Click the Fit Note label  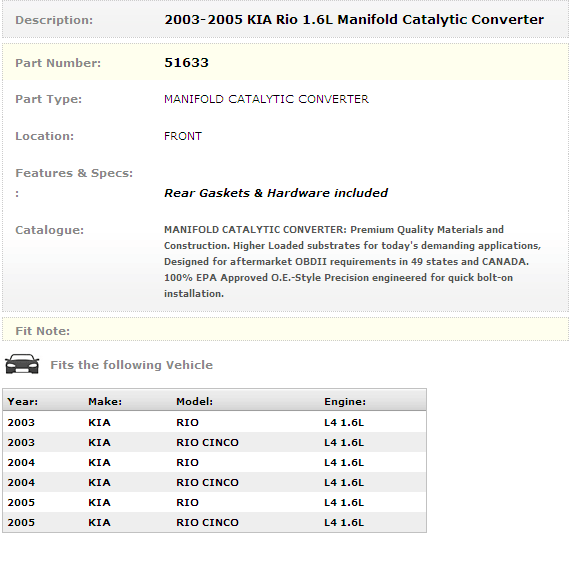43,331
